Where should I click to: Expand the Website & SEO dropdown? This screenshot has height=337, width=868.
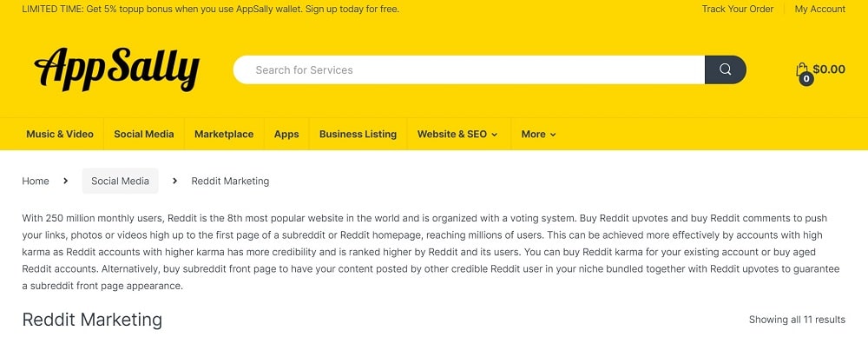tap(457, 134)
